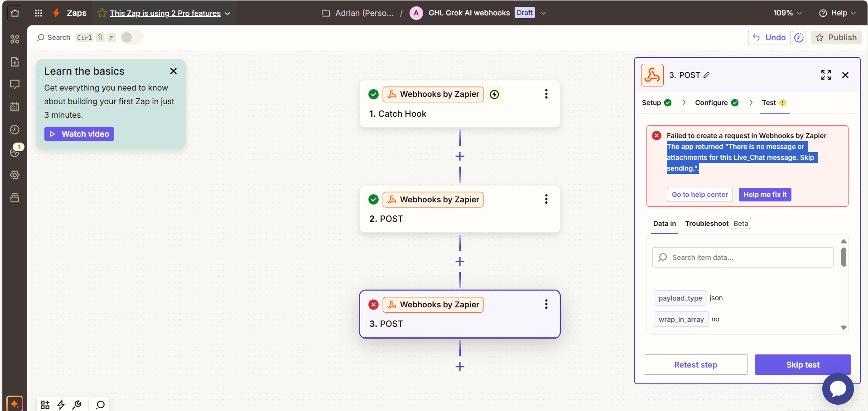
Task: Open the calendar icon in left sidebar
Action: (x=15, y=107)
